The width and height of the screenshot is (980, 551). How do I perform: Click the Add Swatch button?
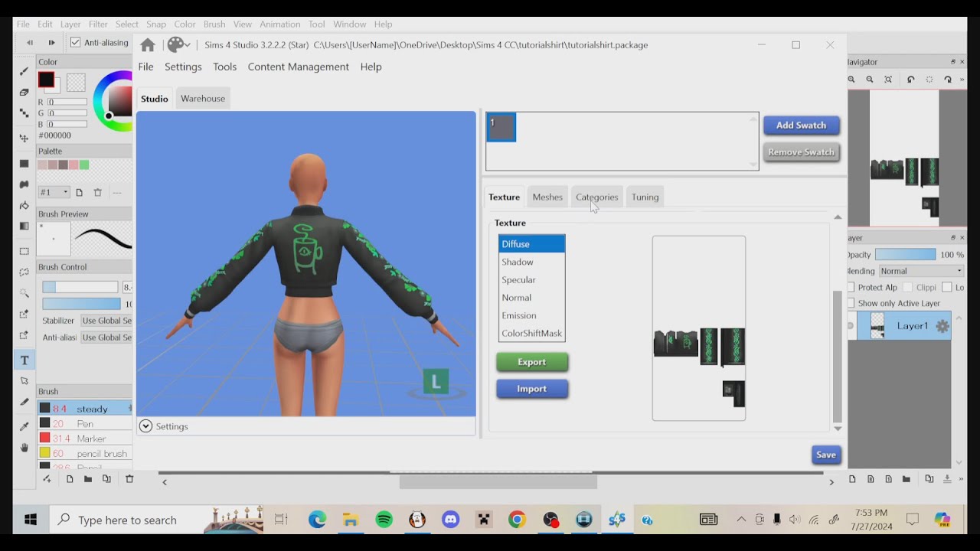(x=801, y=126)
